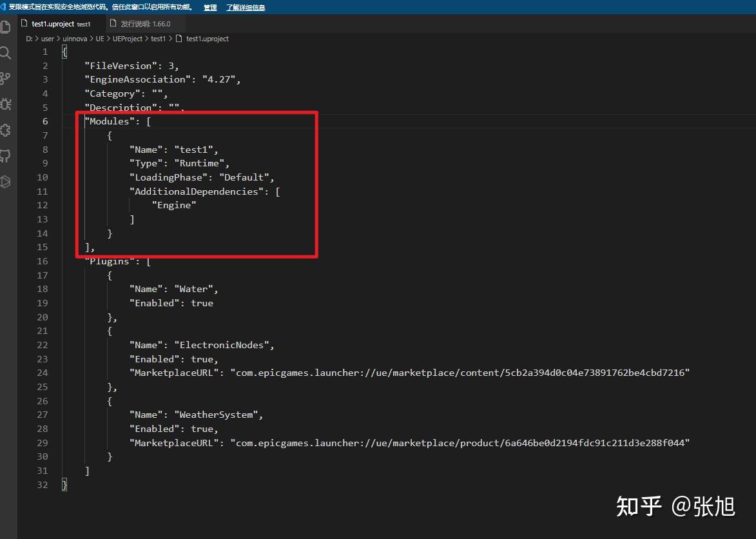Open the Explorer view in the activity bar

pyautogui.click(x=6, y=26)
